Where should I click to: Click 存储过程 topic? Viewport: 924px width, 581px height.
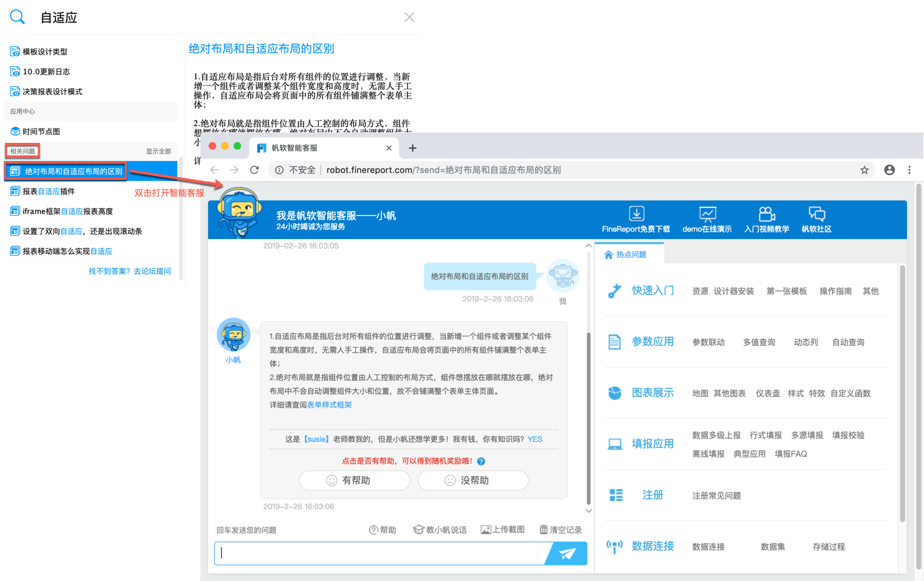828,547
